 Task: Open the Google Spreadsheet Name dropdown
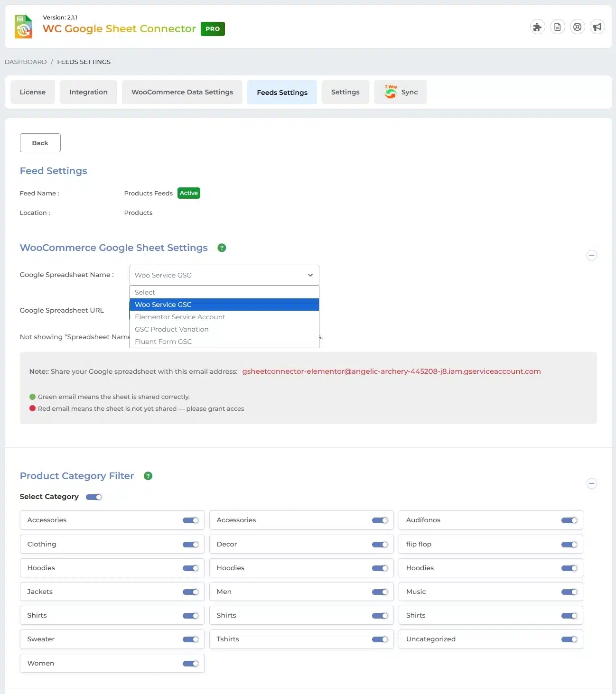224,275
